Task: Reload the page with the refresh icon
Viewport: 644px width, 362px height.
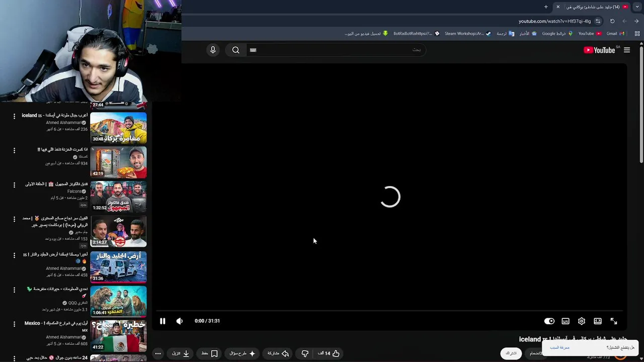Action: point(612,21)
